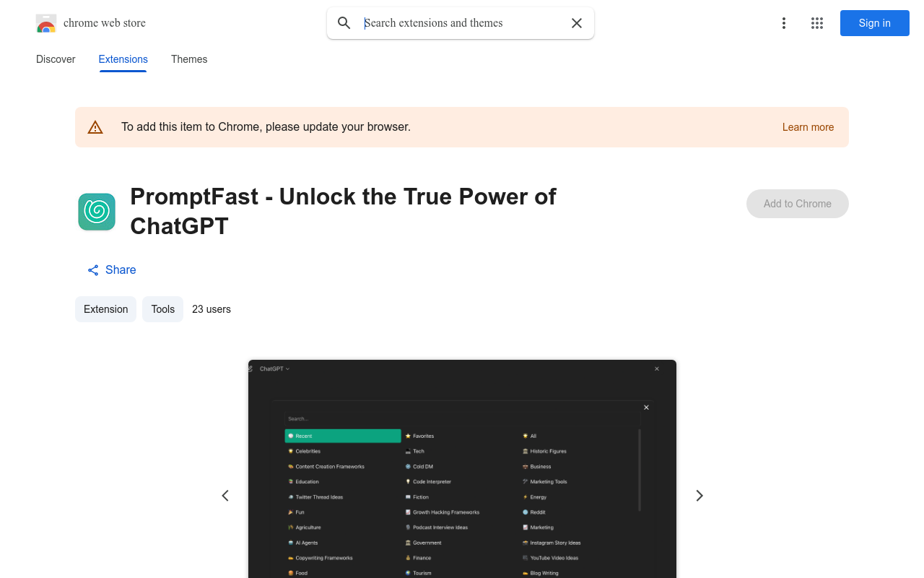Viewport: 924px width, 578px height.
Task: Select the Extensions tab
Action: coord(123,59)
